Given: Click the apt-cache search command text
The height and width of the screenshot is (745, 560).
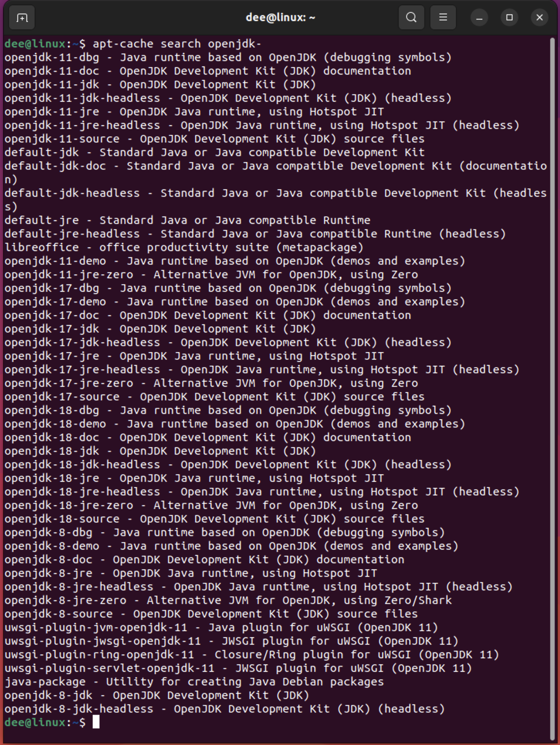Looking at the screenshot, I should pyautogui.click(x=177, y=44).
